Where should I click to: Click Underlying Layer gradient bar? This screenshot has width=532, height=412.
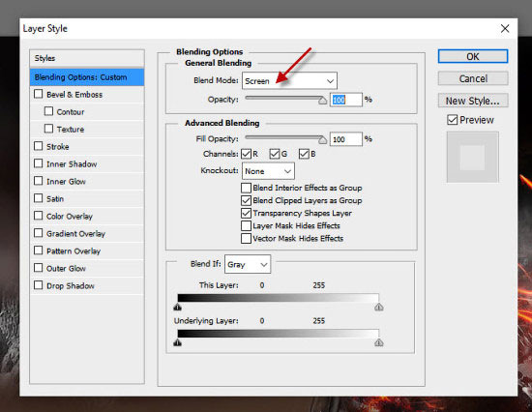tap(278, 334)
